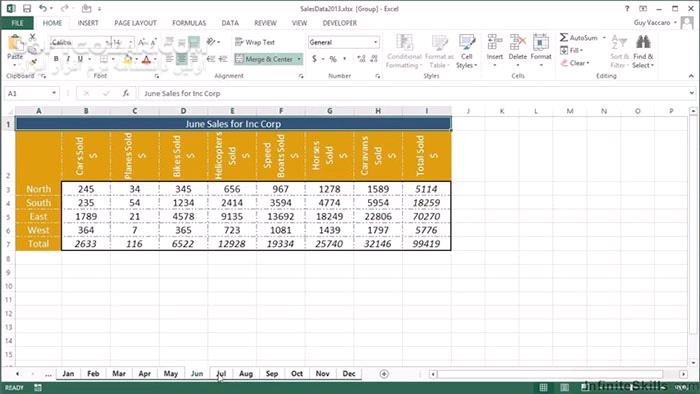This screenshot has width=700, height=394.
Task: Click the Guy Vaccaro account name
Action: coord(652,22)
